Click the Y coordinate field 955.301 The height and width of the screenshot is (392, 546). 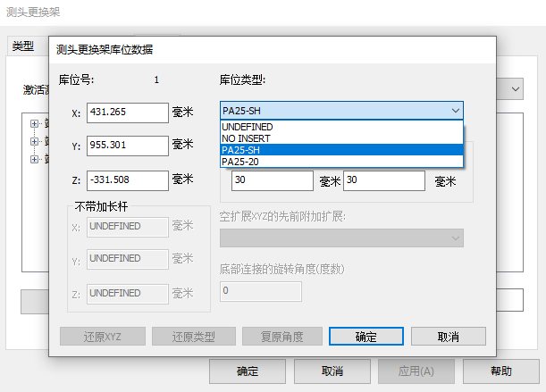coord(128,146)
